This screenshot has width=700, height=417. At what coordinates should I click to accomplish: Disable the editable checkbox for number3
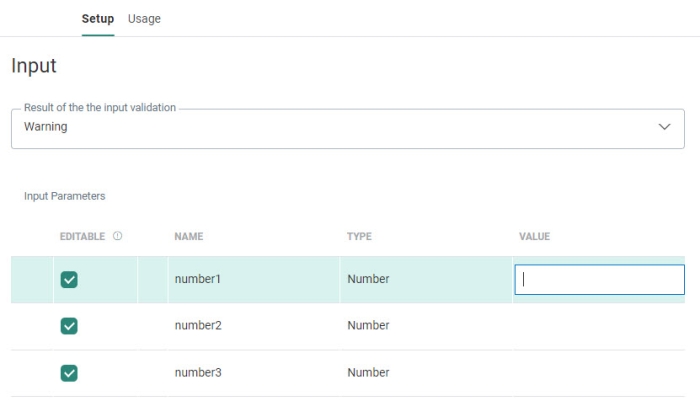tap(69, 373)
